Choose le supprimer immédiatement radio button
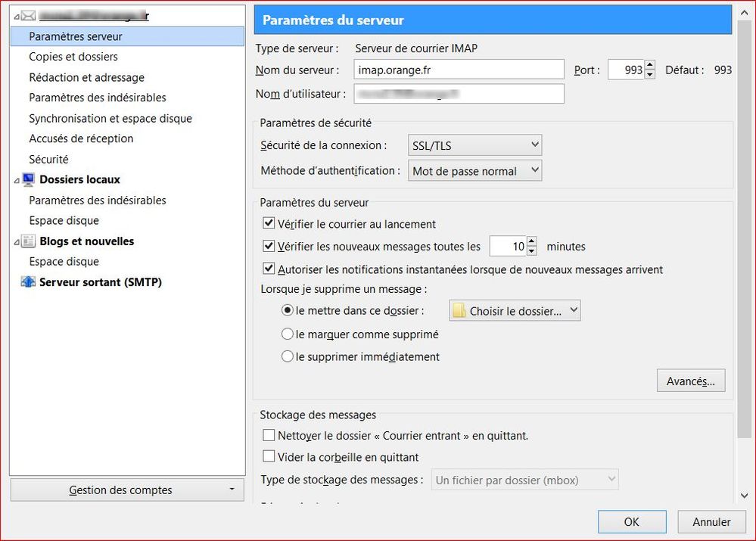This screenshot has height=541, width=756. [x=288, y=356]
